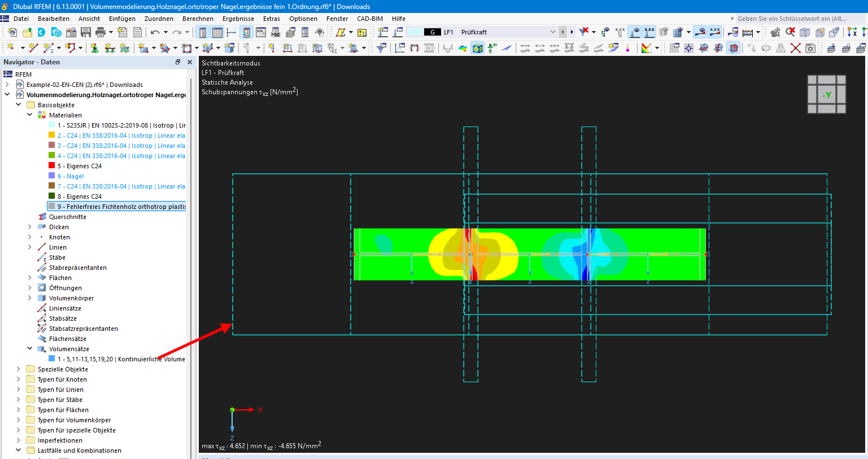Click the new node tool icon
Screen dimensions: 868x459
[x=11, y=48]
